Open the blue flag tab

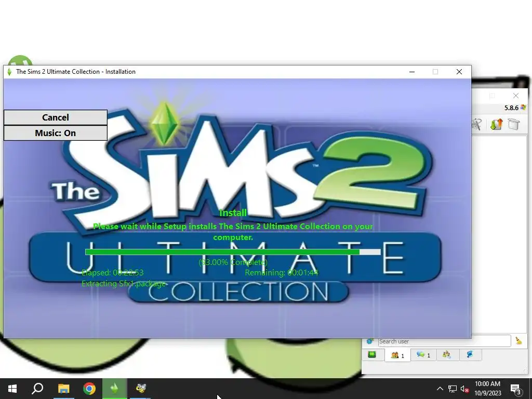pyautogui.click(x=470, y=355)
